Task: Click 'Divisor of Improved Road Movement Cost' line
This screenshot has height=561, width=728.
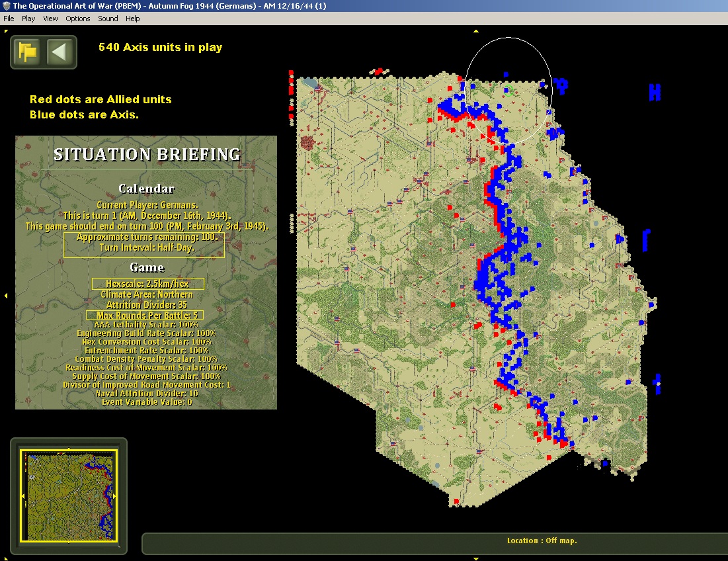Action: click(147, 385)
